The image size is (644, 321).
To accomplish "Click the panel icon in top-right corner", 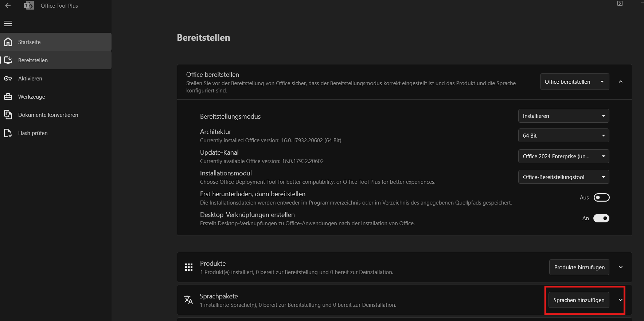I will coord(620,3).
